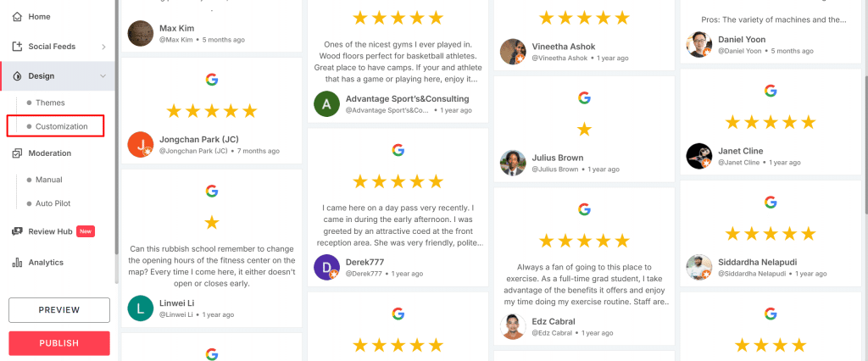Click five-star rating in Janet Cline's review
This screenshot has width=868, height=361.
coord(770,122)
